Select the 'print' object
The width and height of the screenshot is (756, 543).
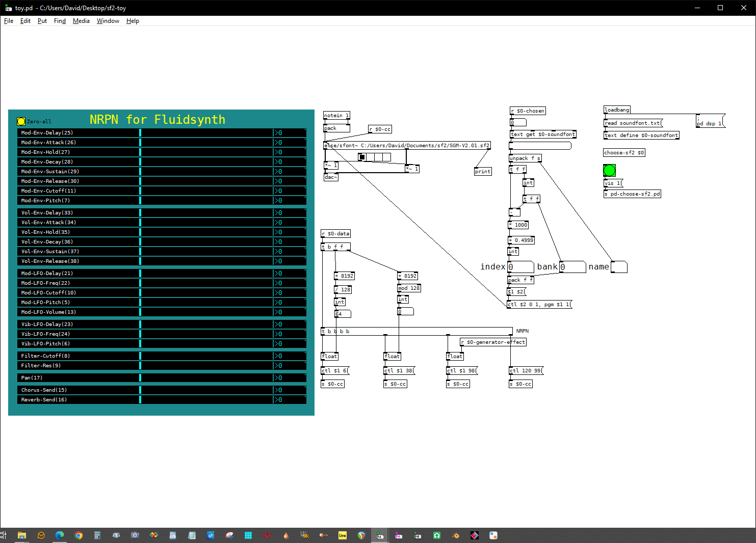coord(482,172)
